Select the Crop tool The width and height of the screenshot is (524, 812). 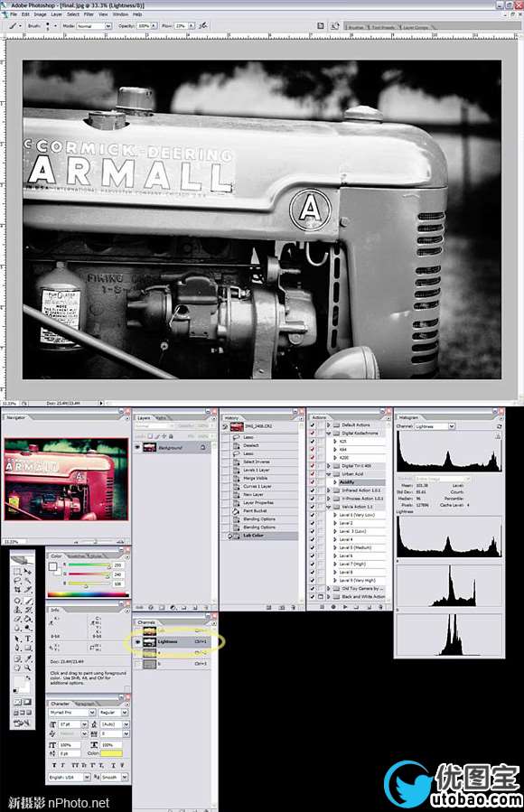[17, 590]
